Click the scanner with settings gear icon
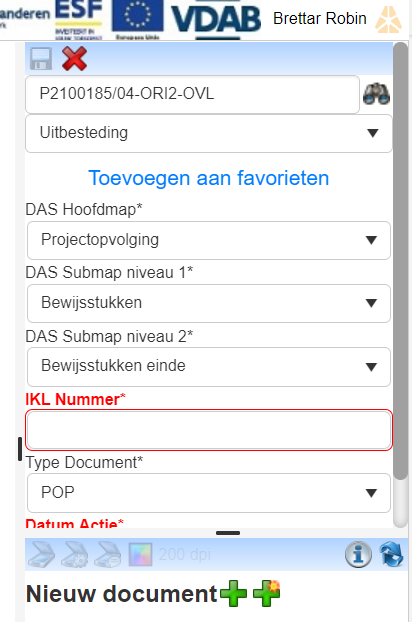Screen dimensions: 412x622 click(75, 554)
